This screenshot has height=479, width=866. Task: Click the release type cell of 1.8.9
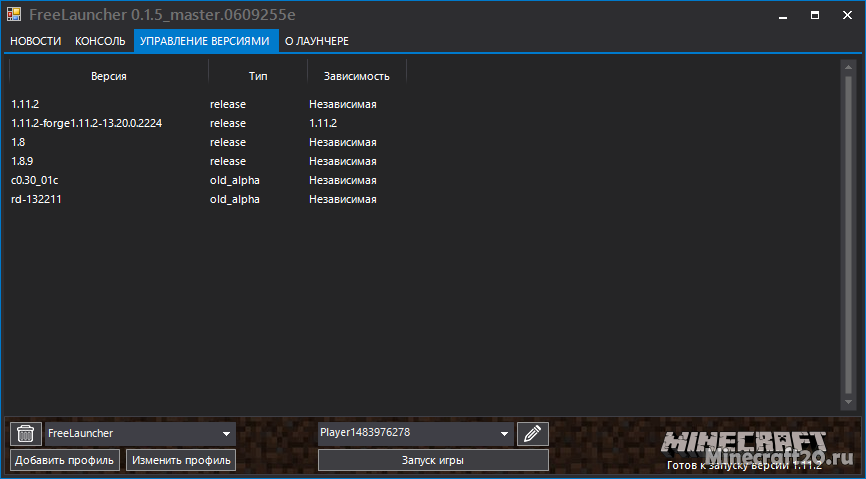click(228, 161)
